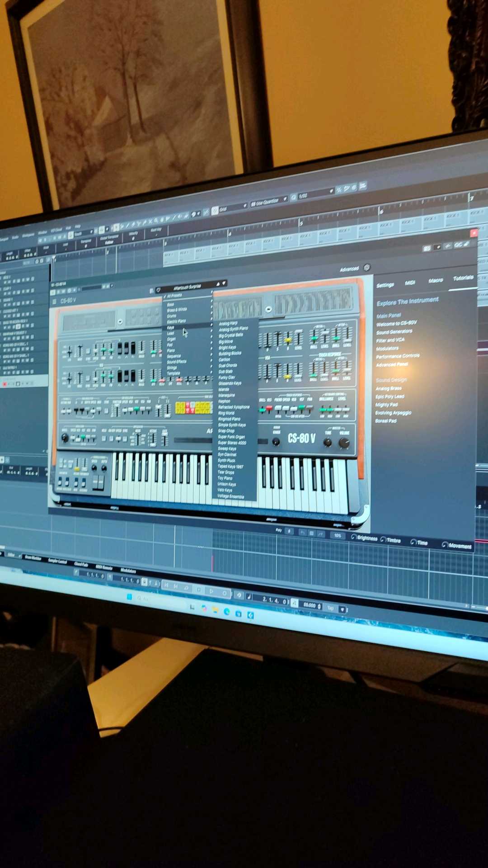Viewport: 488px width, 868px height.
Task: Load the Big Crystal Bells preset
Action: (231, 335)
